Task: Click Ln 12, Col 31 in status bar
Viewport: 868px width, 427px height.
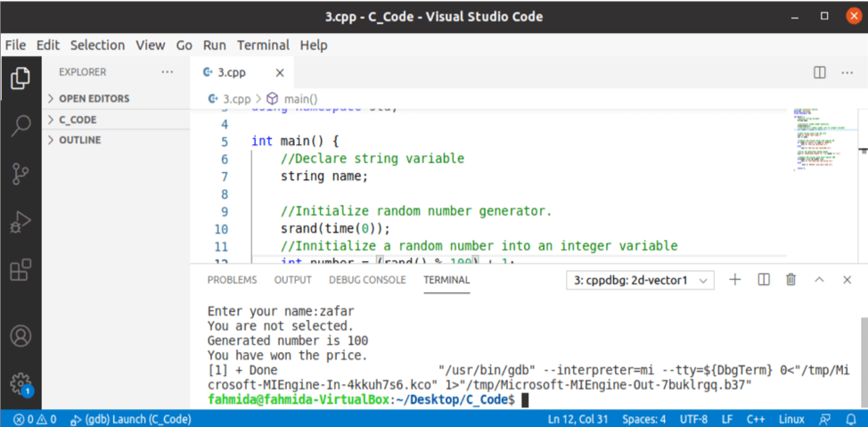Action: point(579,419)
